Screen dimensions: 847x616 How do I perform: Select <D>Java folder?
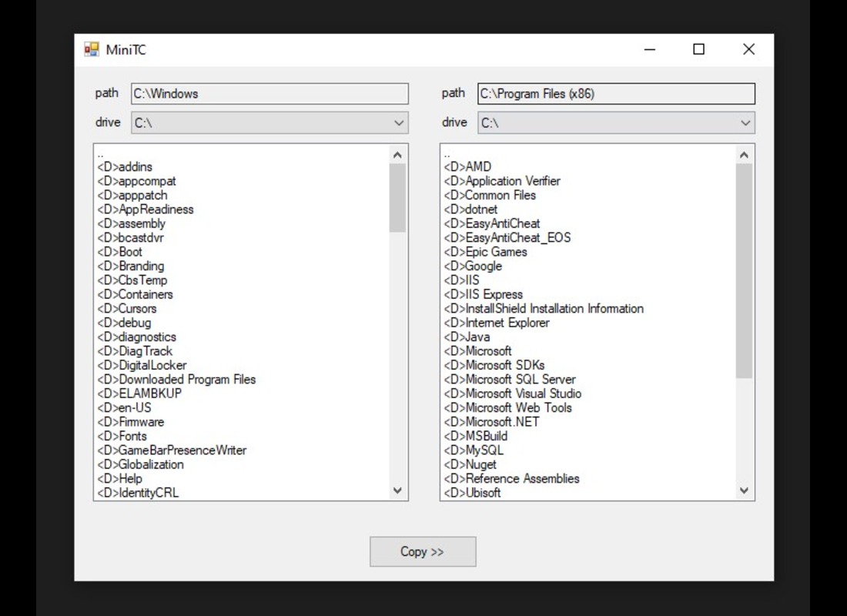(467, 336)
